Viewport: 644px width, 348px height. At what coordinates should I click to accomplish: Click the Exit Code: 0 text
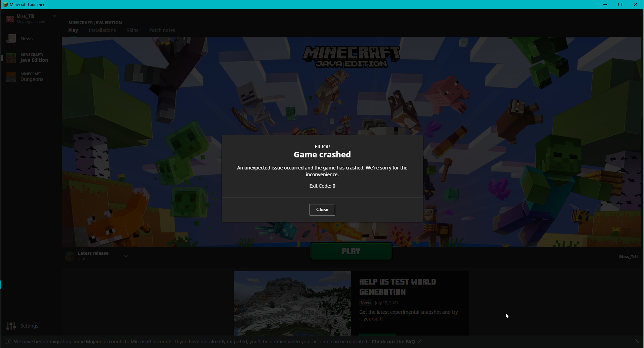click(x=322, y=186)
